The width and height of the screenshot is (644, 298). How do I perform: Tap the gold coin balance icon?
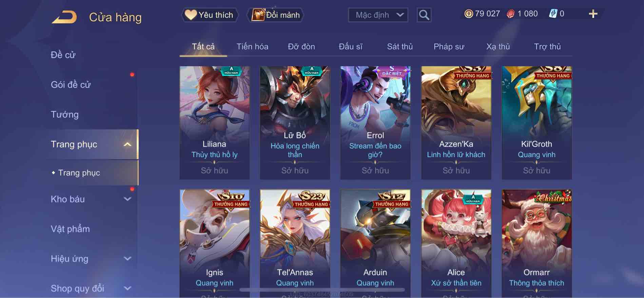tap(468, 14)
